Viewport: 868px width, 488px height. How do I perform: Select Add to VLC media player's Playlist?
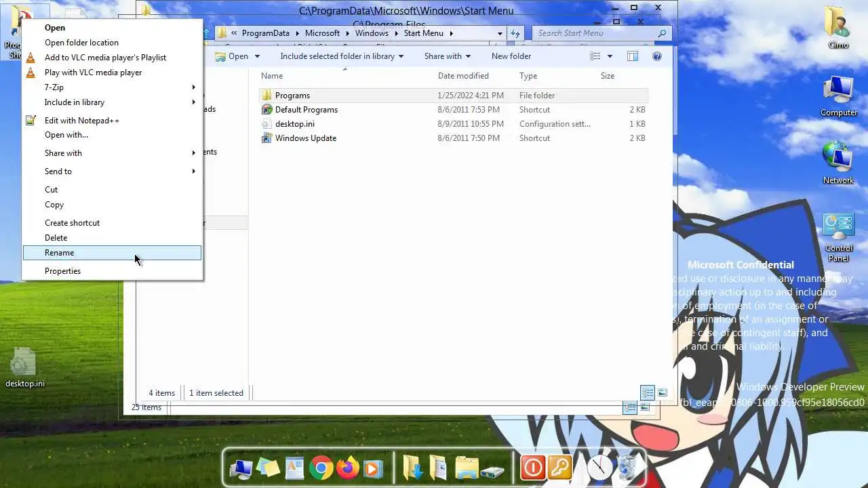point(112,58)
